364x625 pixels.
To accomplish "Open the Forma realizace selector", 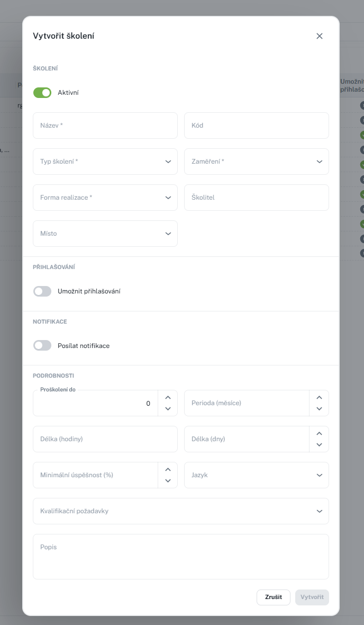I will (105, 198).
